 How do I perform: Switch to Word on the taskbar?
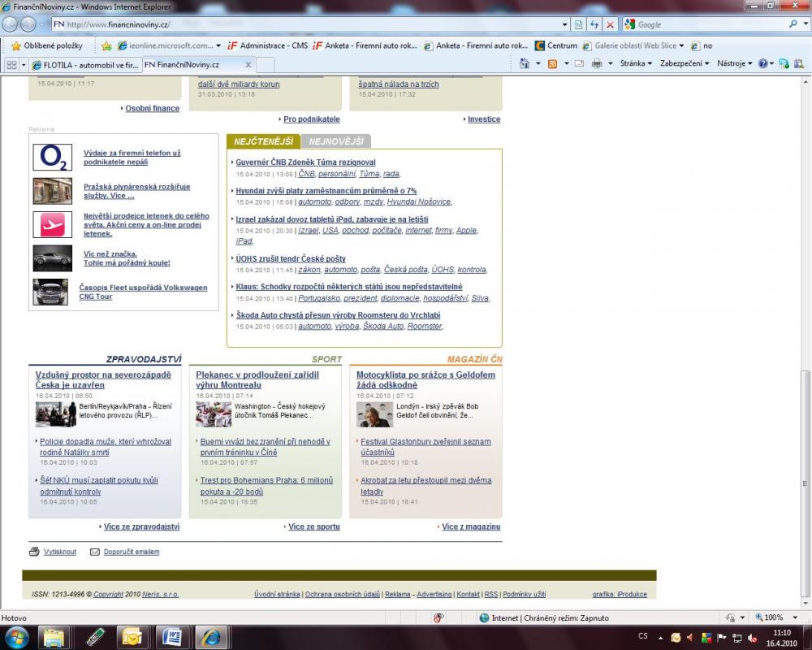coord(171,637)
